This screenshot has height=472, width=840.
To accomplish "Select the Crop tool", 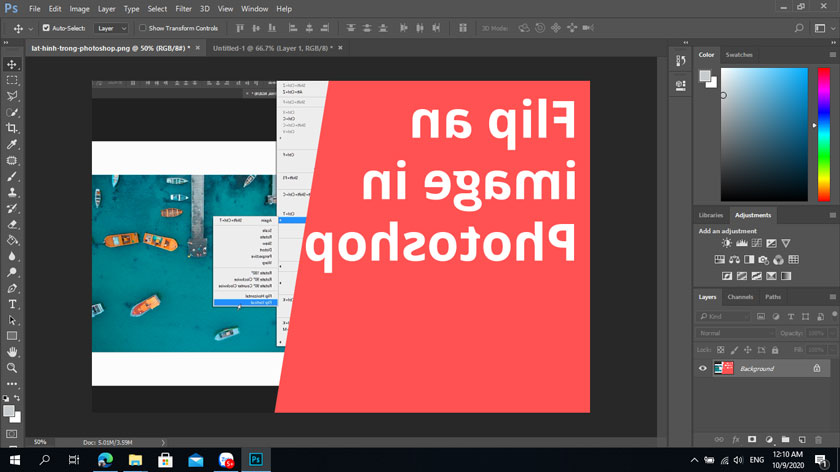I will click(x=12, y=128).
